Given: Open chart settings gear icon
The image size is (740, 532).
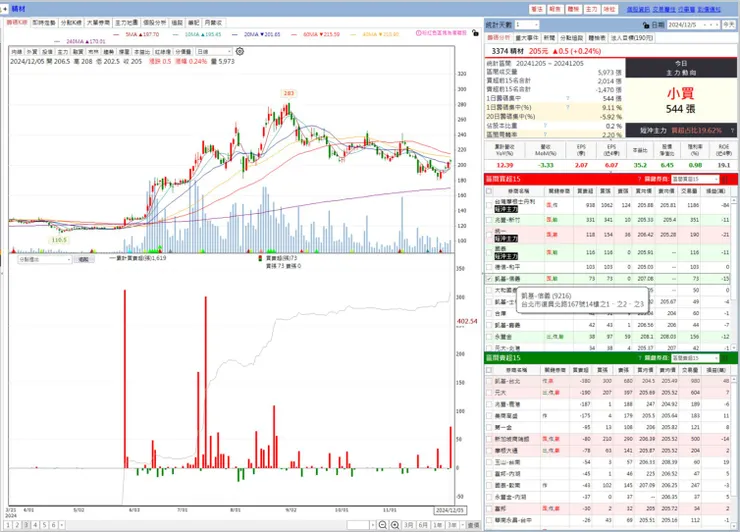Looking at the screenshot, I should 240,51.
